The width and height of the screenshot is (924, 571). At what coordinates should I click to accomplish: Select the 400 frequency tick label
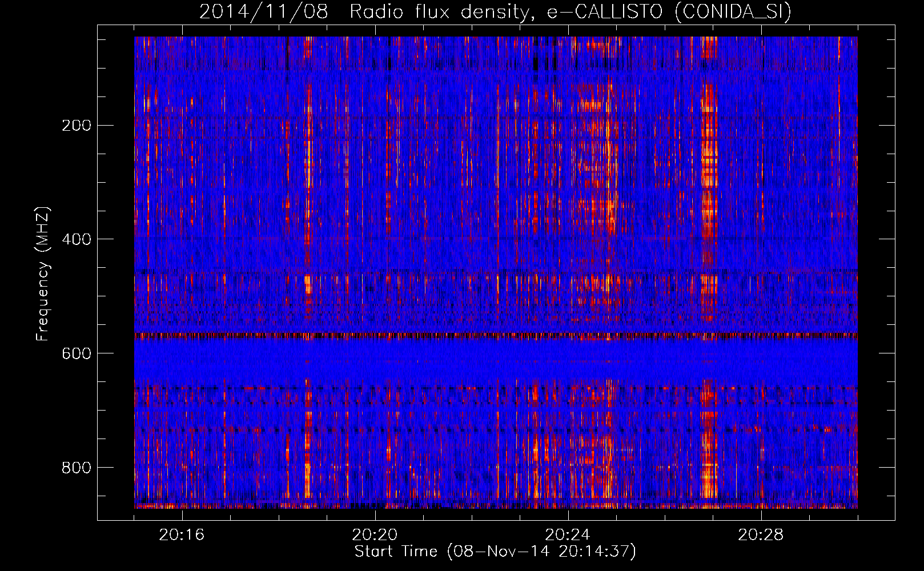[x=77, y=239]
